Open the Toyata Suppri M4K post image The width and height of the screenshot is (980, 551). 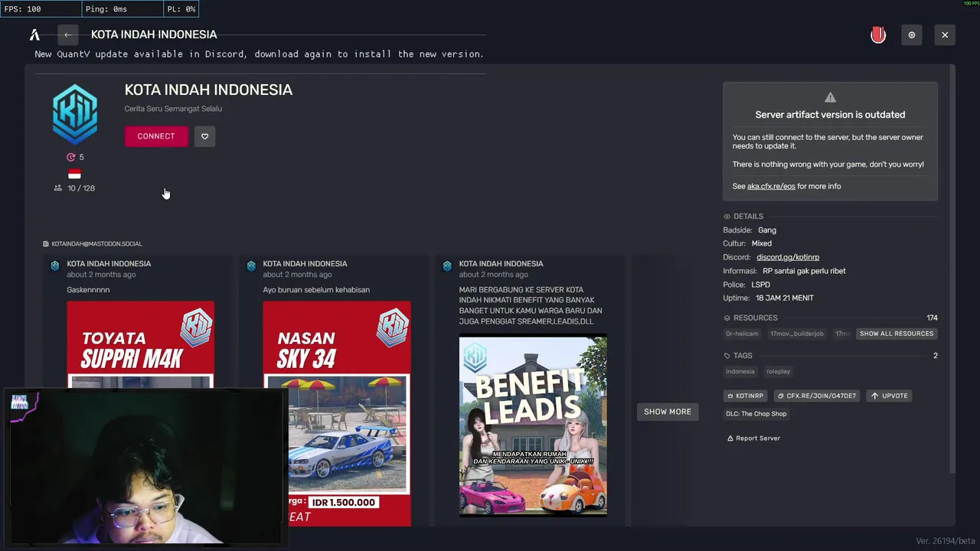(140, 344)
